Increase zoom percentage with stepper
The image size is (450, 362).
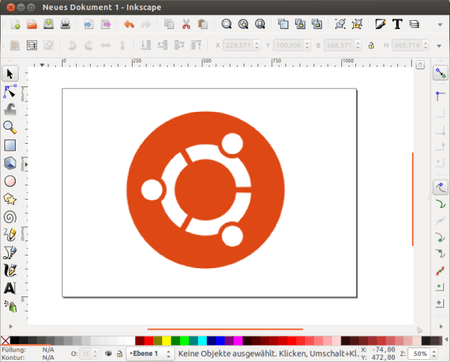tap(434, 351)
